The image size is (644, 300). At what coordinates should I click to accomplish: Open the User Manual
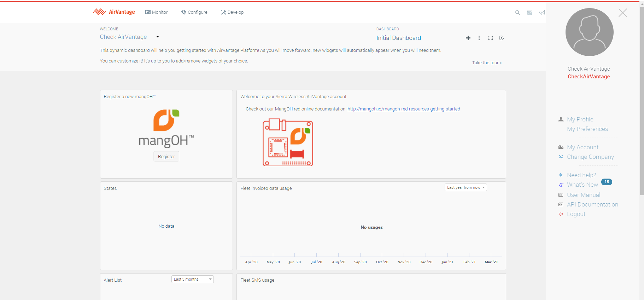pyautogui.click(x=584, y=195)
